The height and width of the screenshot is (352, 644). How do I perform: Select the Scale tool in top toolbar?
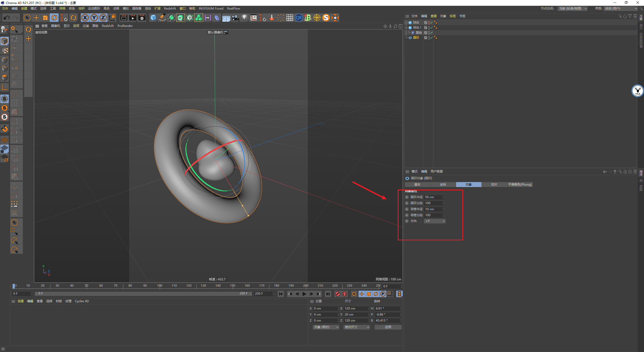[x=45, y=18]
